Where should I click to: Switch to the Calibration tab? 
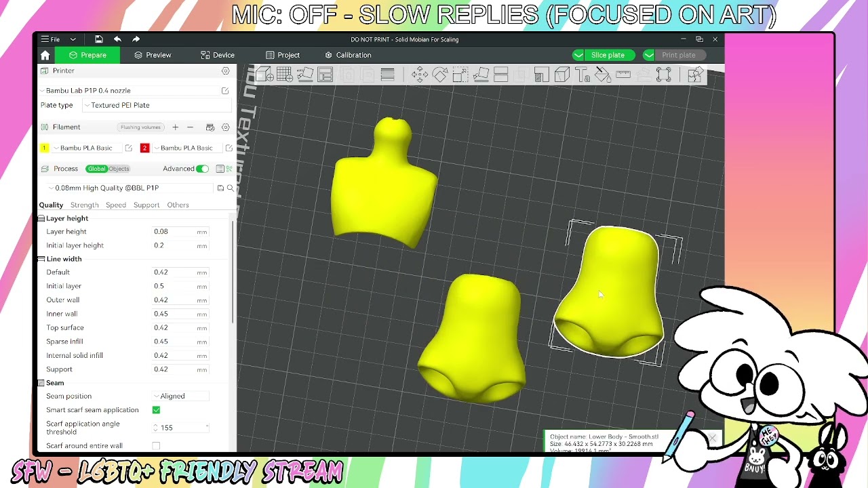[x=348, y=55]
